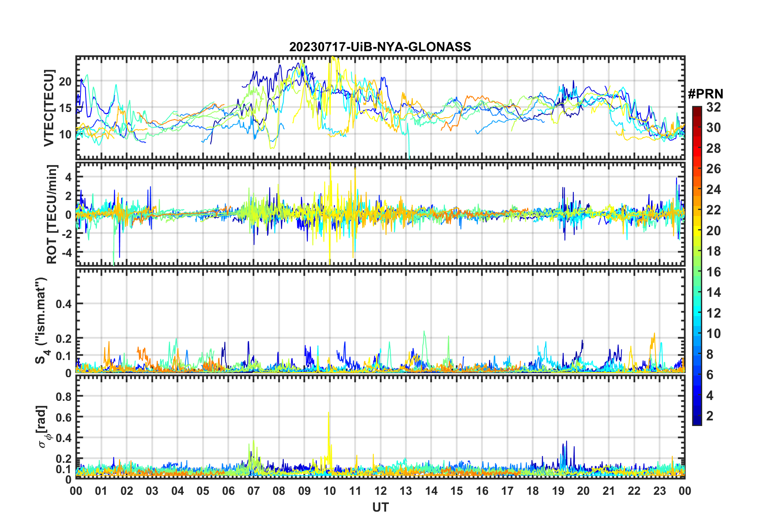Click colorbar tick label 32

(x=713, y=107)
